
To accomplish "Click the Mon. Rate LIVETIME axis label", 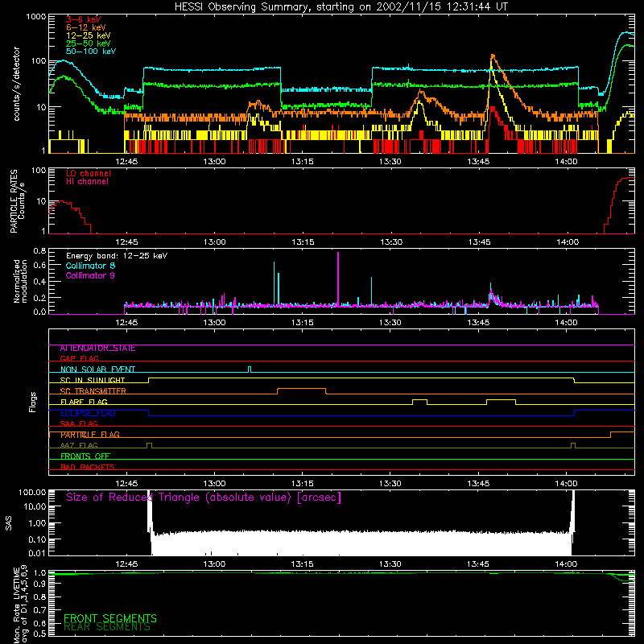I will coord(21,605).
